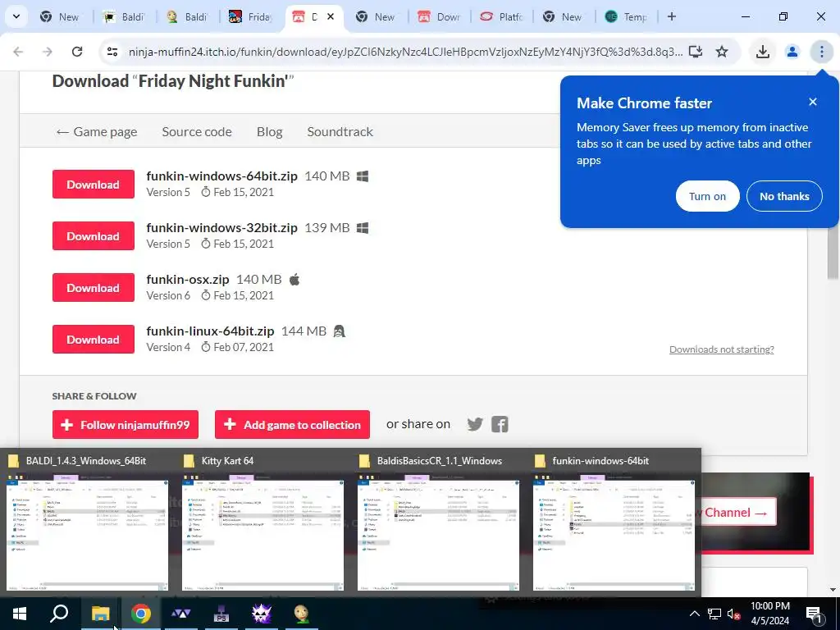The height and width of the screenshot is (630, 840).
Task: Switch to the Temp tab
Action: click(x=628, y=16)
